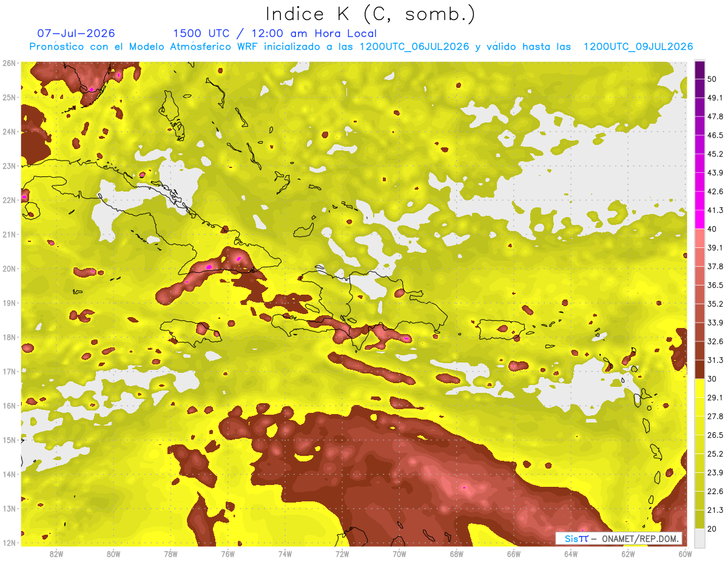Image resolution: width=728 pixels, height=562 pixels.
Task: Click the 25N latitude label
Action: [9, 97]
